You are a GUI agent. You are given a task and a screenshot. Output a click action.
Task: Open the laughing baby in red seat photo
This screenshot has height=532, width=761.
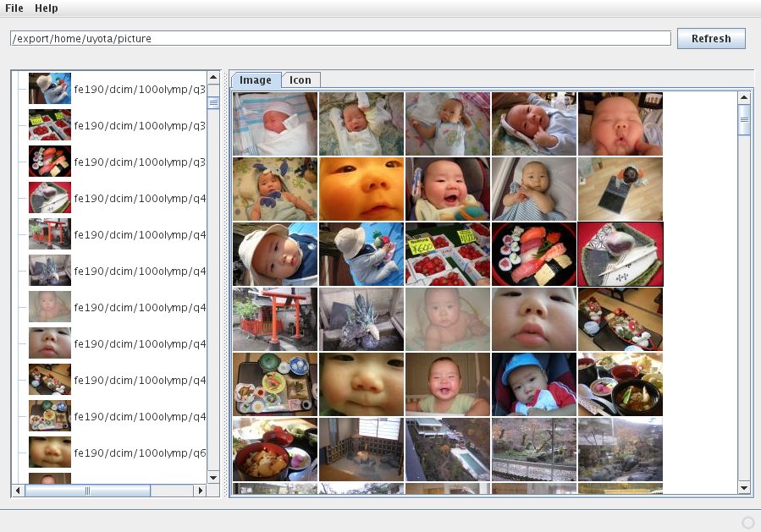448,189
